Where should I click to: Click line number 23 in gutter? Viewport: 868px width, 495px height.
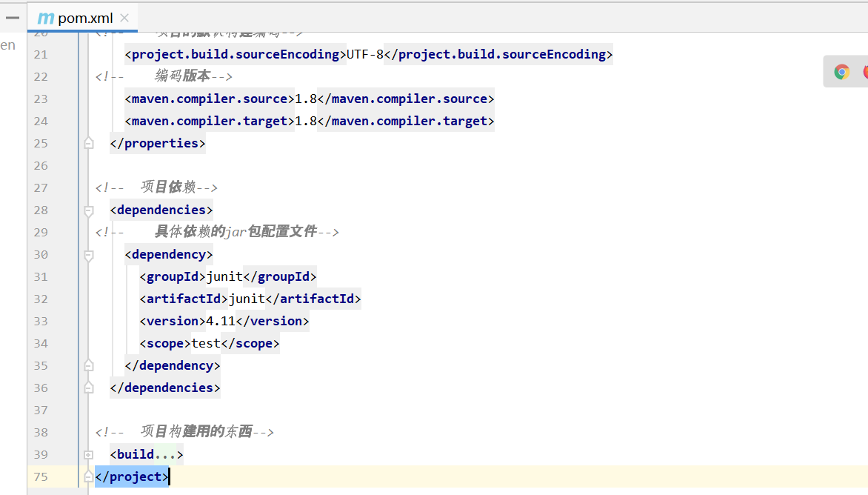point(41,99)
